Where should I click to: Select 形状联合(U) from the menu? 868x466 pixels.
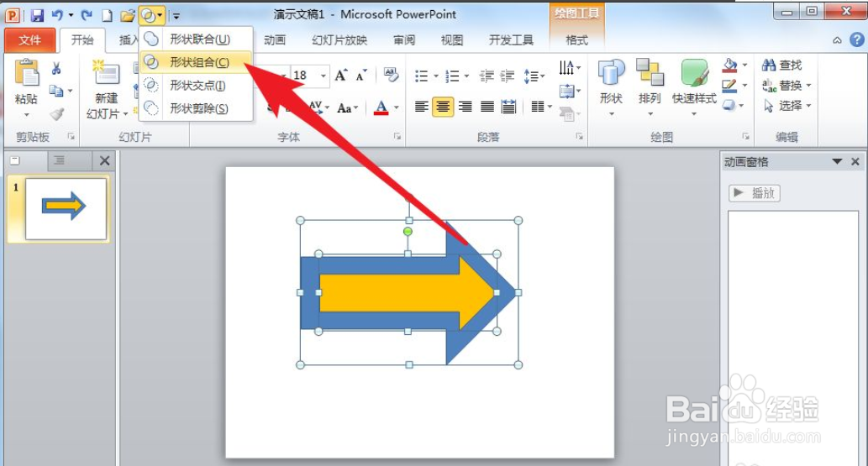(x=196, y=39)
